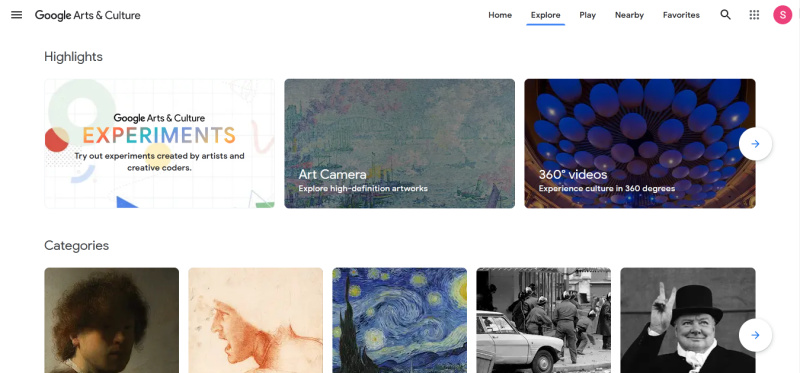800x373 pixels.
Task: Open the black-and-white street photo tile
Action: [x=543, y=320]
